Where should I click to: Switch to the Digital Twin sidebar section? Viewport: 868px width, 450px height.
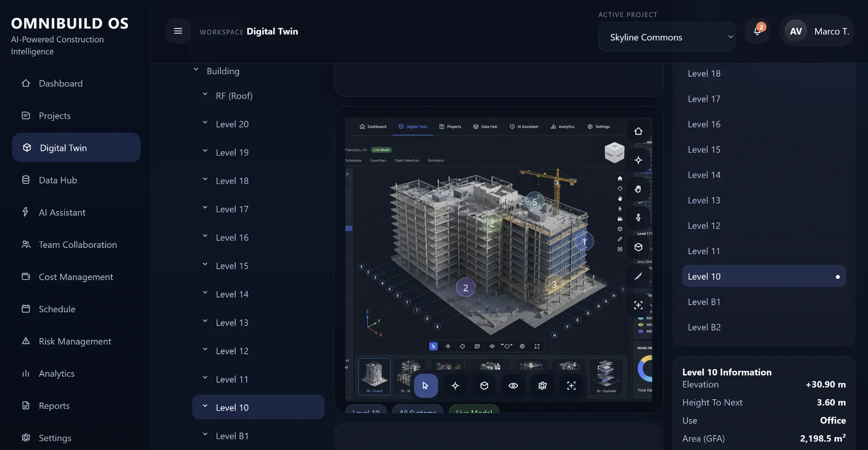[x=76, y=147]
